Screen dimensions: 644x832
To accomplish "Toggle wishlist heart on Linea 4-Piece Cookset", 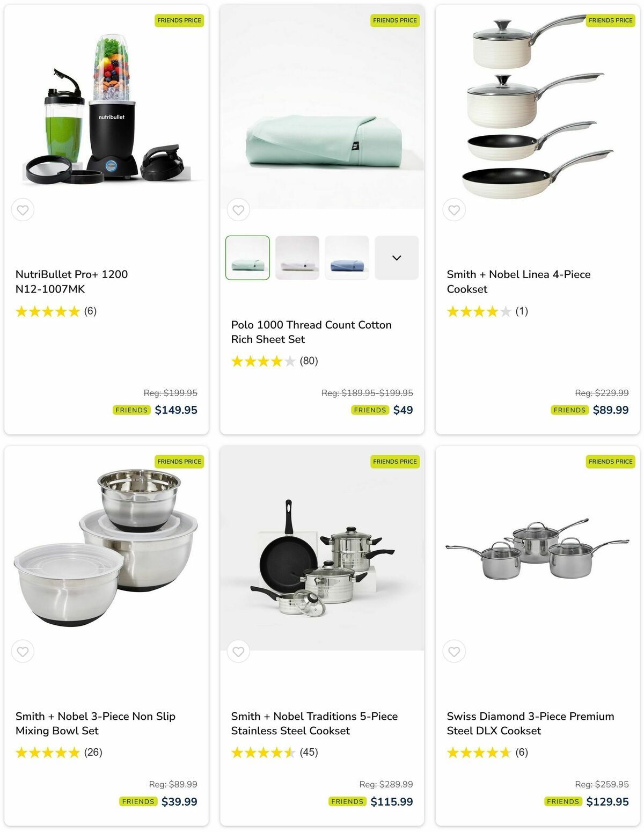I will pos(454,210).
